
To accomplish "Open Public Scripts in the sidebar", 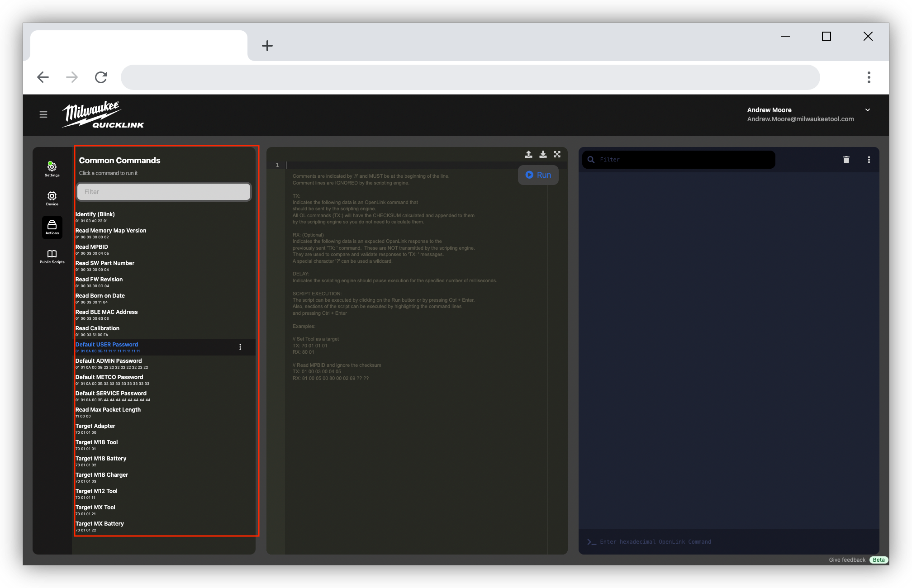I will pos(52,256).
